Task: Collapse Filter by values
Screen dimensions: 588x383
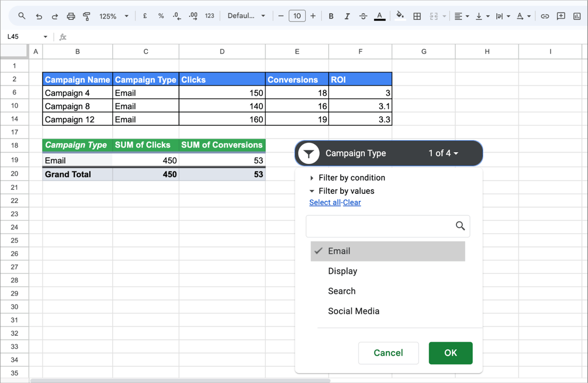Action: [342, 191]
